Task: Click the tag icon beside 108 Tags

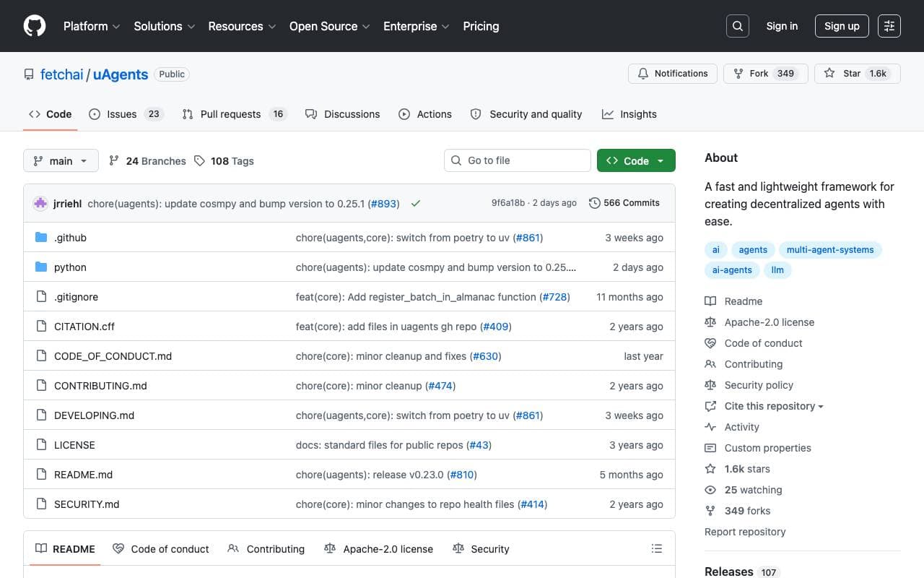Action: [199, 161]
